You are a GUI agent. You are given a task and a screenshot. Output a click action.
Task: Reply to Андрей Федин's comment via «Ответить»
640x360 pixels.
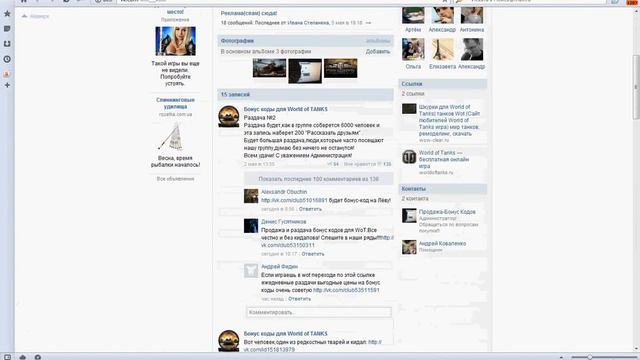click(x=299, y=299)
